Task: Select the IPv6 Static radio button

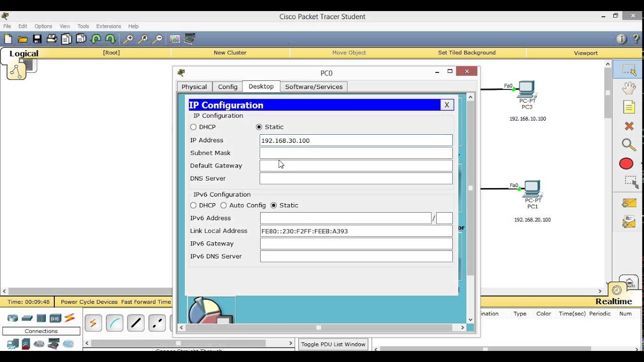Action: pyautogui.click(x=274, y=206)
